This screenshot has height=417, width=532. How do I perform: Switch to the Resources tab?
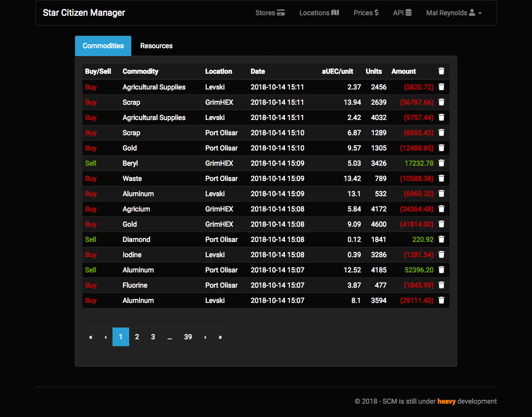pos(156,46)
